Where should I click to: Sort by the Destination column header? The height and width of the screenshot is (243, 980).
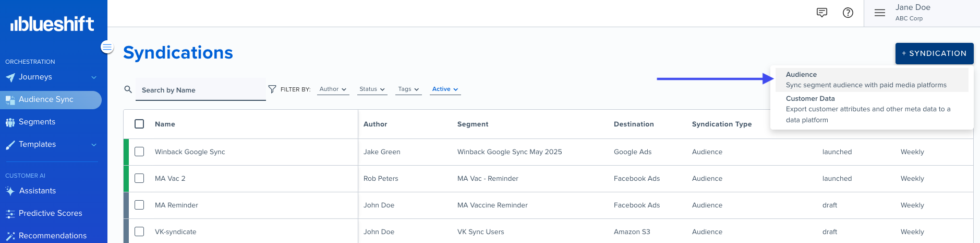click(634, 124)
